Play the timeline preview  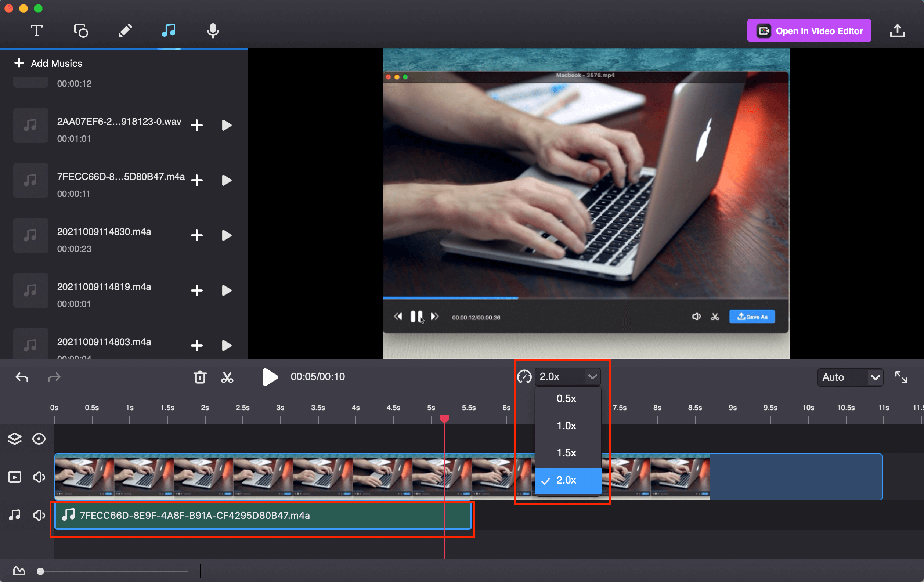point(270,377)
